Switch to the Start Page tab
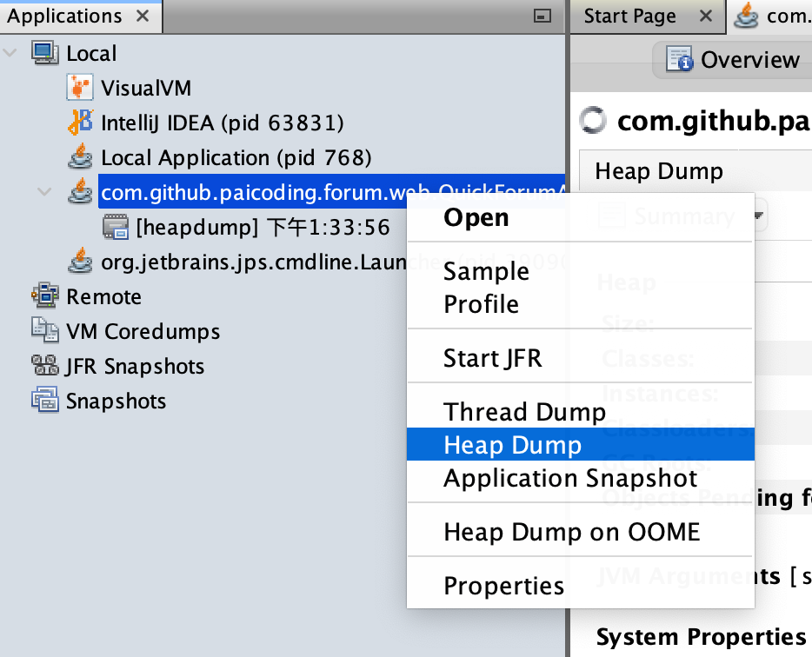 tap(629, 17)
